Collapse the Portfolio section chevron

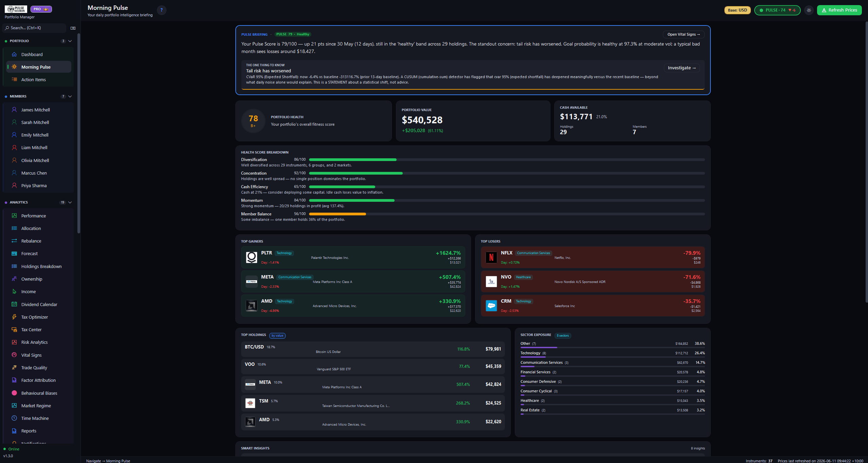[70, 41]
